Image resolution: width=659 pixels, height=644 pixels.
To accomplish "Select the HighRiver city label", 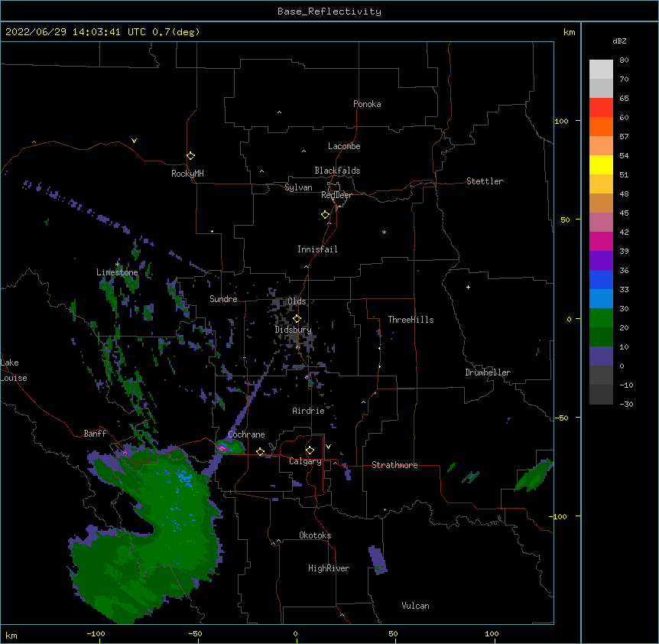I will point(329,568).
